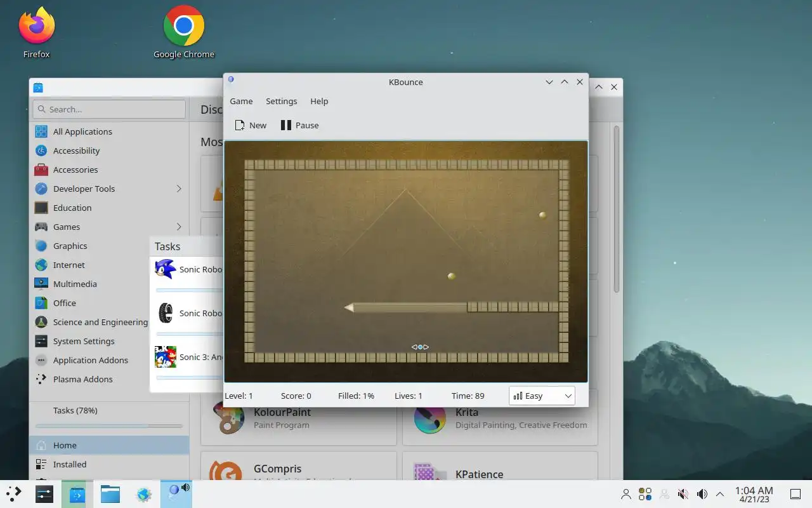Open the clock showing 1:04 AM

(x=754, y=494)
